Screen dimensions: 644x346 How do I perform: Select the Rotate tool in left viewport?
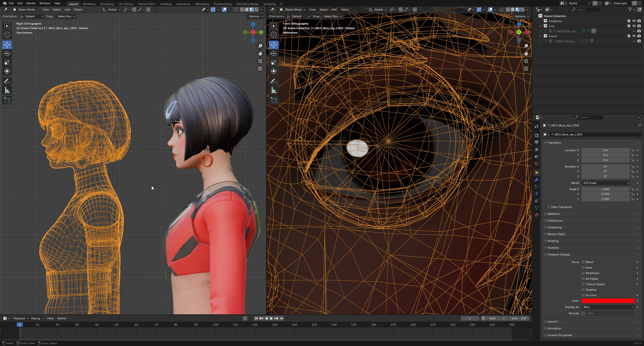(x=7, y=54)
